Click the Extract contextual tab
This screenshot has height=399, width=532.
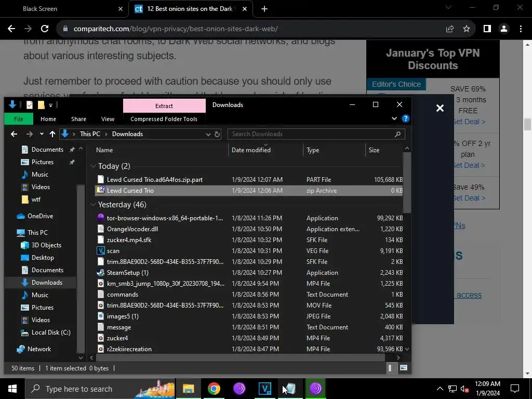tap(164, 106)
